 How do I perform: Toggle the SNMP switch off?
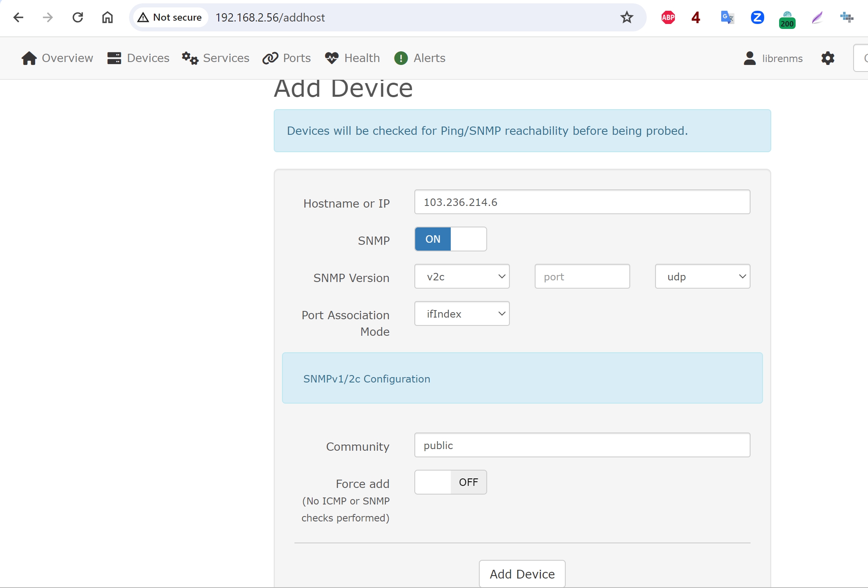[x=450, y=239]
